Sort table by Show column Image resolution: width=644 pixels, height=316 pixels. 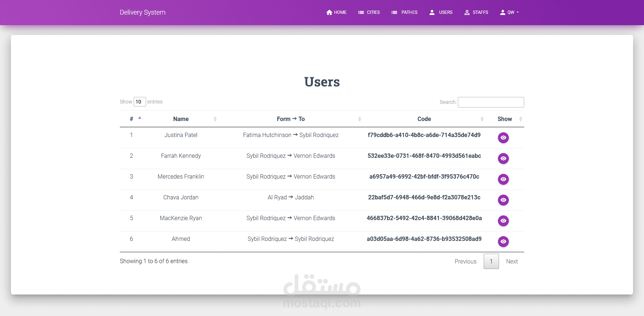click(x=505, y=119)
